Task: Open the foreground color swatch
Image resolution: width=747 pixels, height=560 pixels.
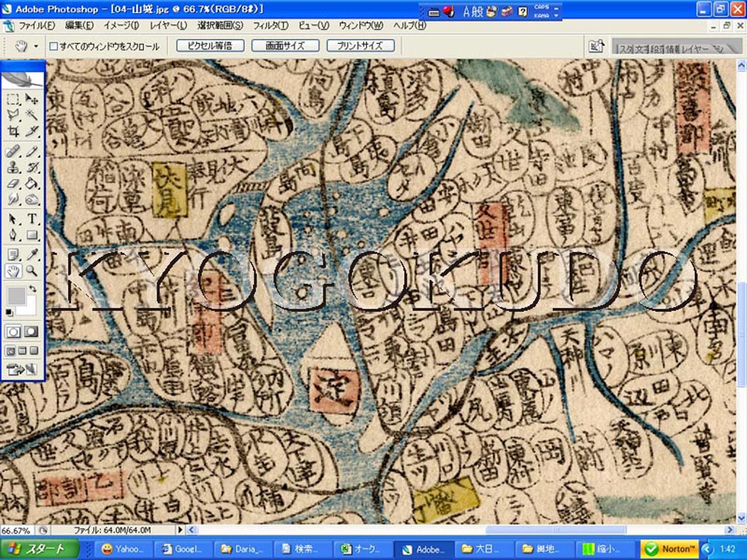Action: tap(16, 295)
